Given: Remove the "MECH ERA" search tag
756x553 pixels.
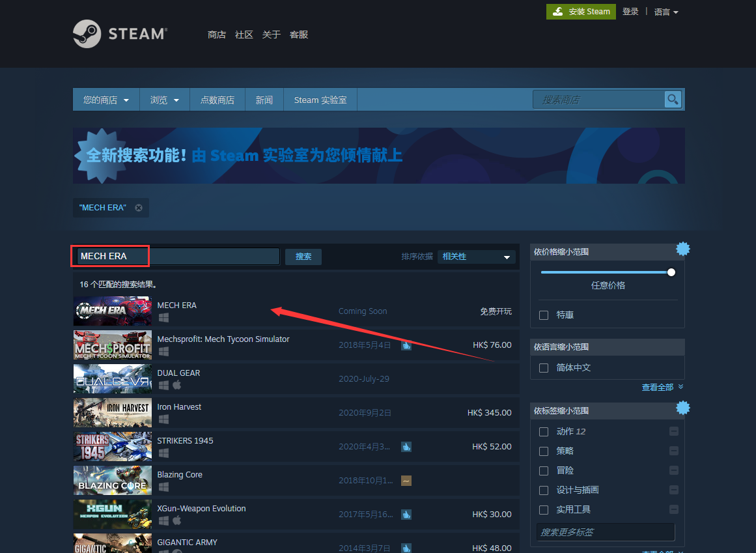Looking at the screenshot, I should pos(139,208).
